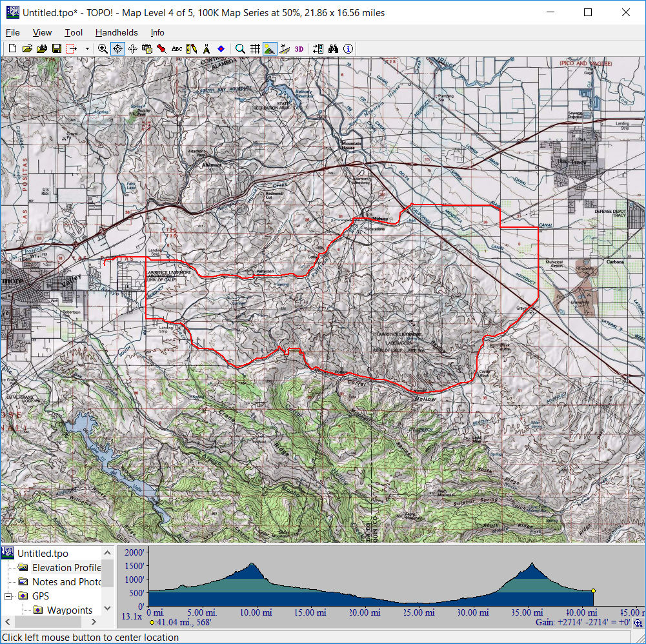Click yellow end marker on elevation profile
Viewport: 646px width, 644px height.
pyautogui.click(x=593, y=590)
